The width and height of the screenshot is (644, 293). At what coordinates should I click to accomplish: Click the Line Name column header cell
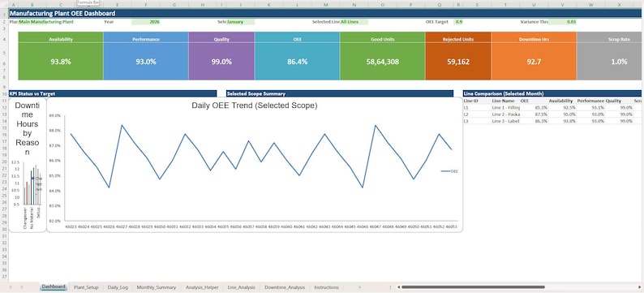pyautogui.click(x=505, y=101)
